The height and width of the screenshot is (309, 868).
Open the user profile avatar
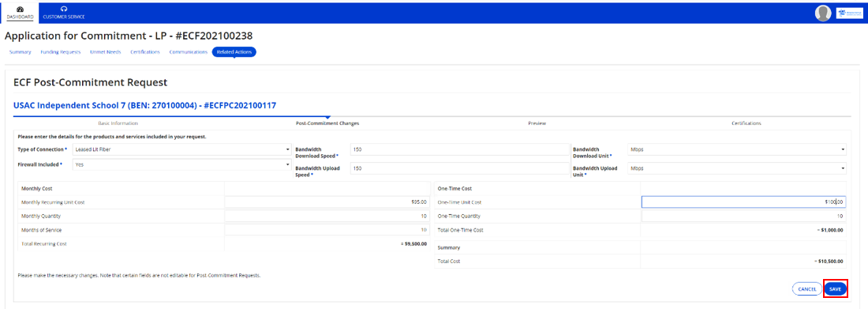[x=823, y=13]
